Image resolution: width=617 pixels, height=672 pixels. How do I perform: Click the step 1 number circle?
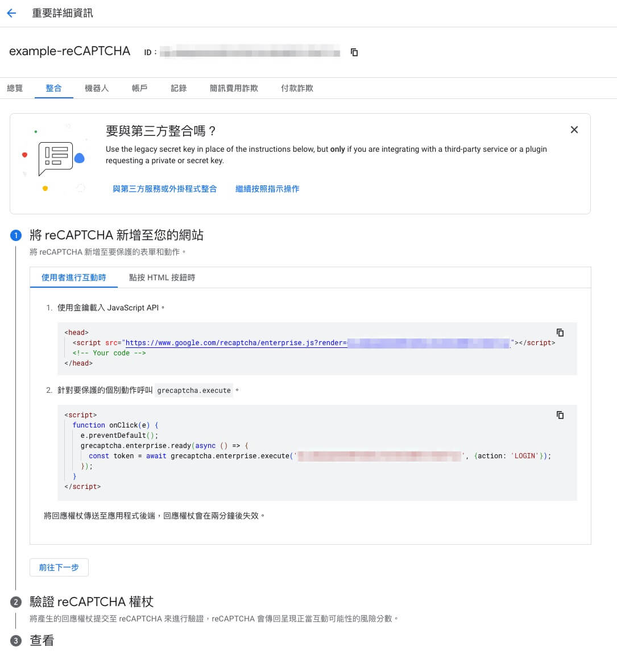(16, 235)
